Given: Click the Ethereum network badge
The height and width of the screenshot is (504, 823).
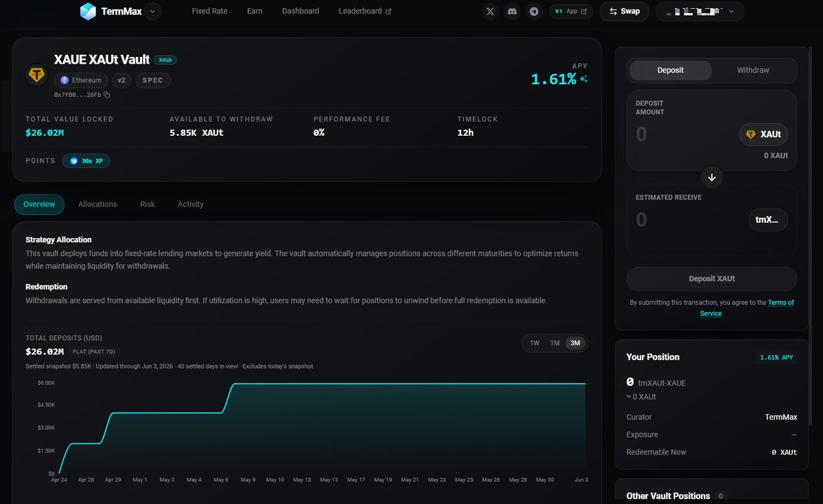Looking at the screenshot, I should 82,80.
